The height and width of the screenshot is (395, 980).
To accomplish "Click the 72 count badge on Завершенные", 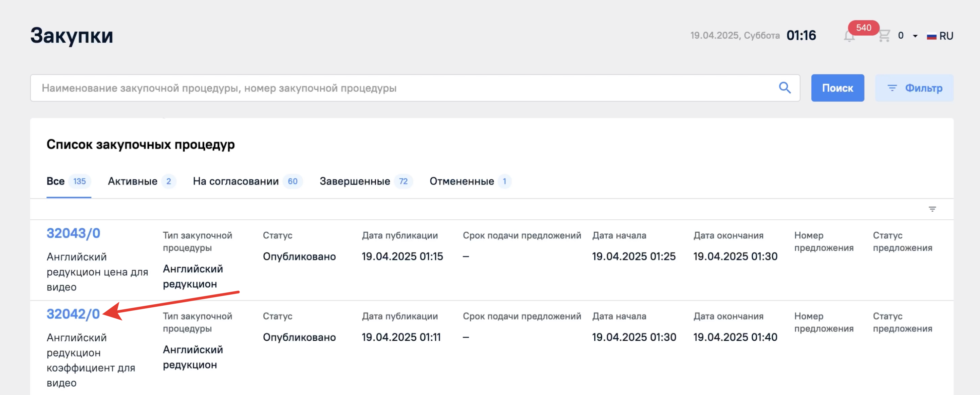I will pyautogui.click(x=403, y=181).
